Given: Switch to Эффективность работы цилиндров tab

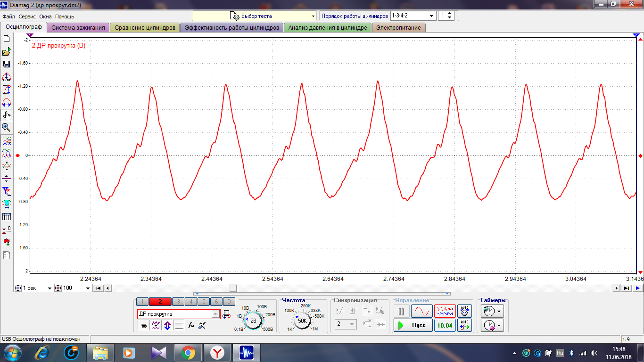Looking at the screenshot, I should pyautogui.click(x=232, y=28).
